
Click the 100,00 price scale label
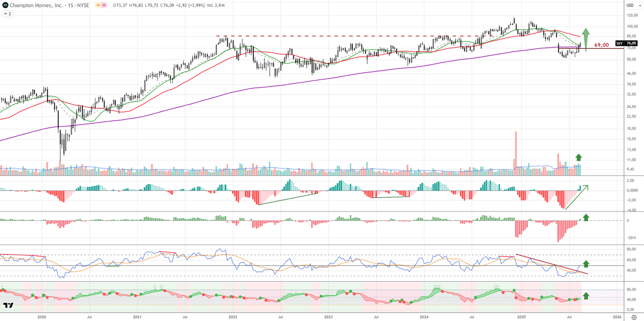pos(632,27)
